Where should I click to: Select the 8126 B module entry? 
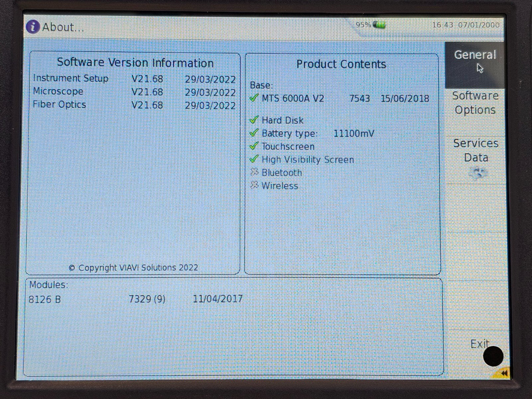45,300
